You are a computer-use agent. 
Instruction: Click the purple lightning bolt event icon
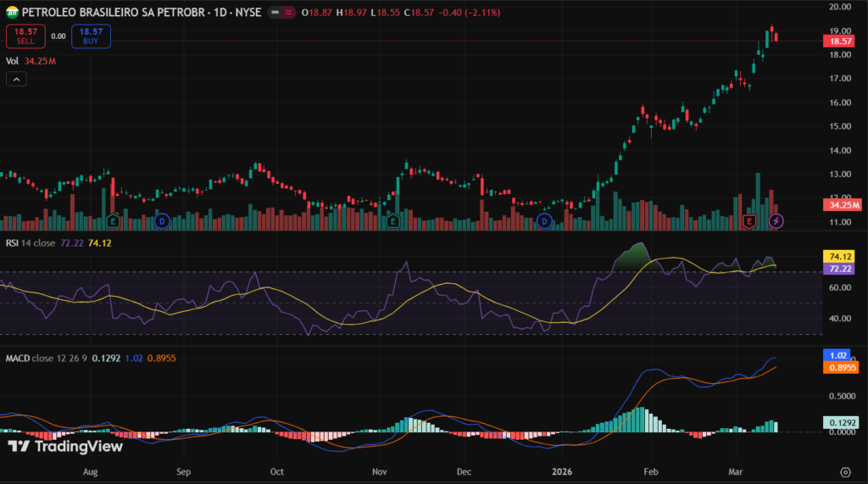[776, 221]
